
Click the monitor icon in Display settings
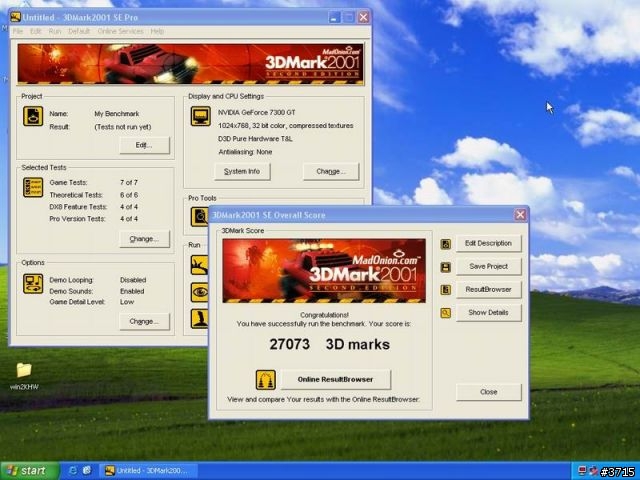click(201, 116)
